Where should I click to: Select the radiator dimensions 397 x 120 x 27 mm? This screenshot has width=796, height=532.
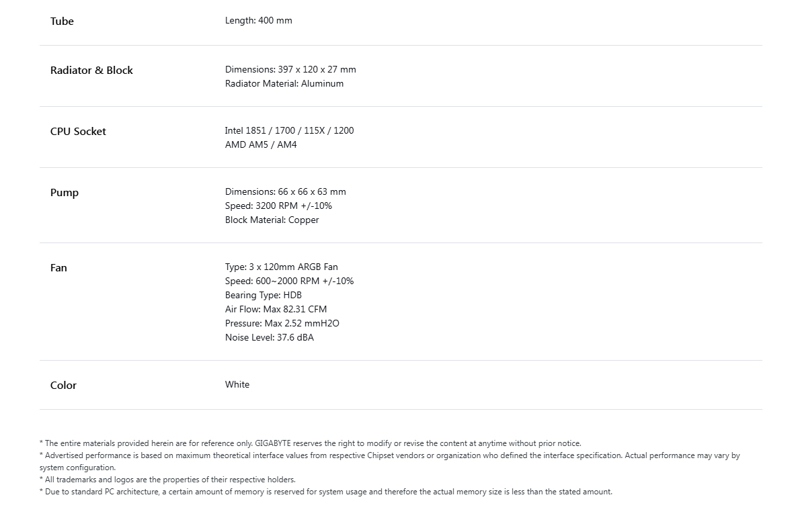(290, 69)
